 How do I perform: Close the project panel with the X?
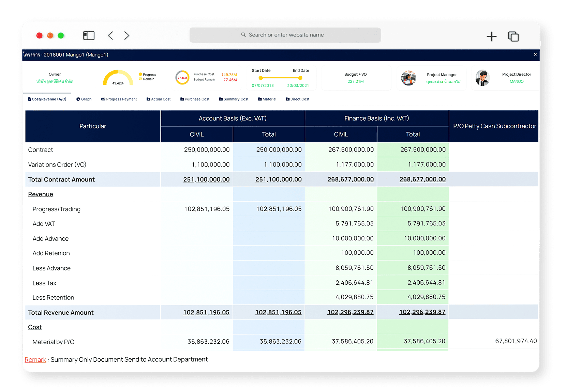point(535,54)
